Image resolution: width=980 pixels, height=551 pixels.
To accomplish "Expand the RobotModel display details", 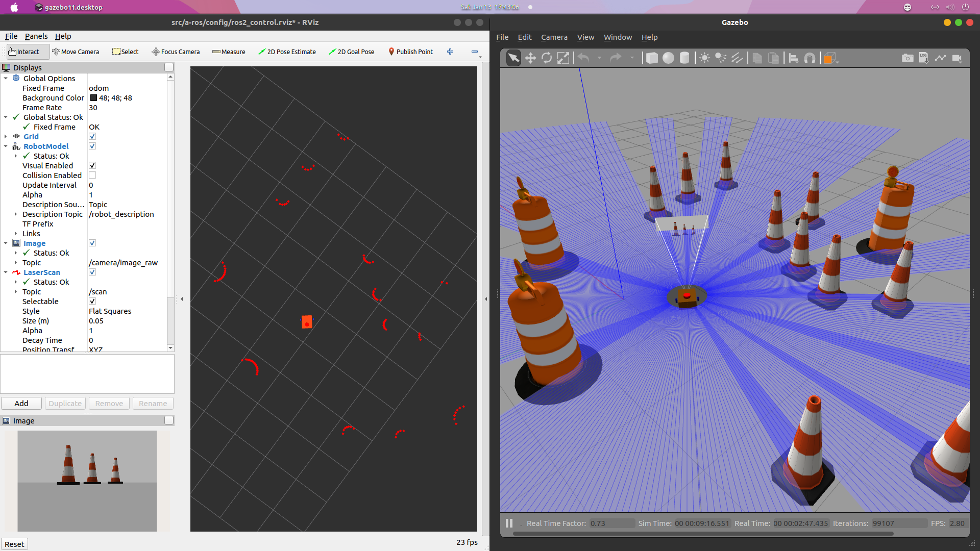I will [6, 146].
